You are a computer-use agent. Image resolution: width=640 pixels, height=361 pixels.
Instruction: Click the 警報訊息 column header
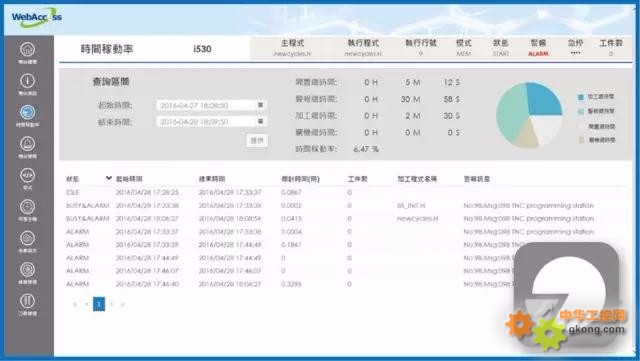click(x=477, y=179)
